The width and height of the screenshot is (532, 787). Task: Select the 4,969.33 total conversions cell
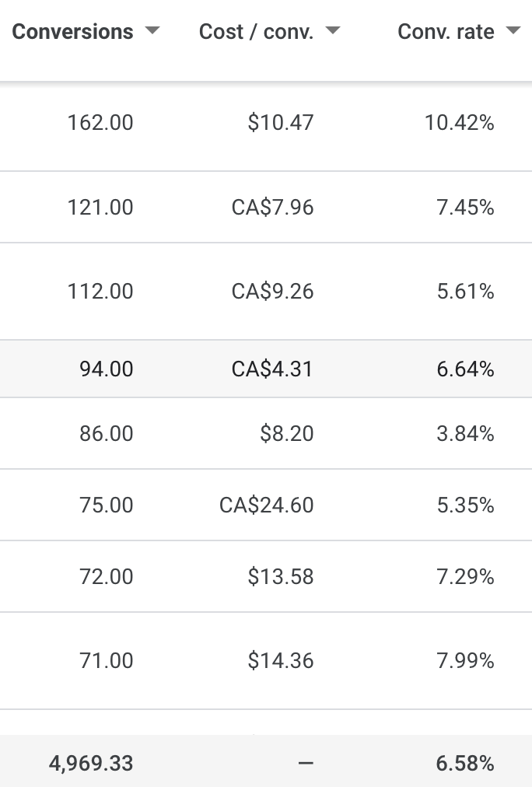pos(91,764)
